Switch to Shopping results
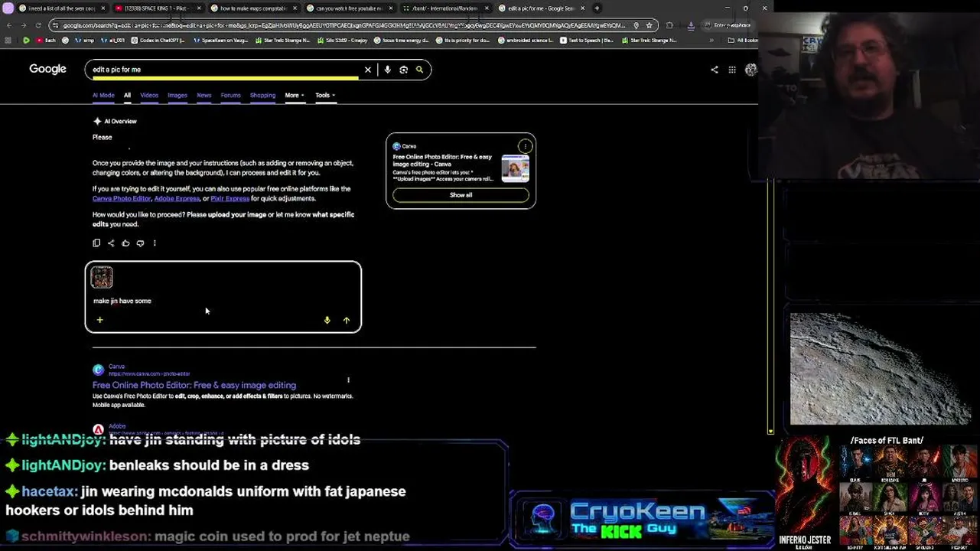The width and height of the screenshot is (980, 551). (262, 96)
